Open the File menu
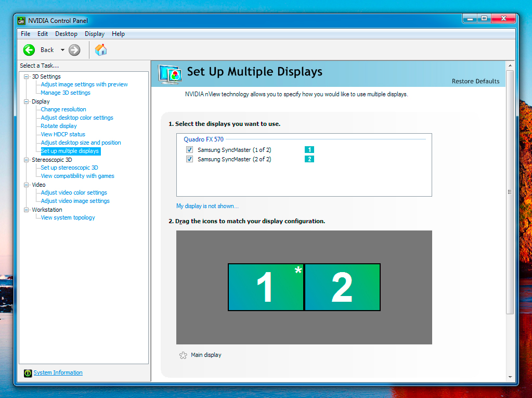This screenshot has height=398, width=532. (25, 34)
